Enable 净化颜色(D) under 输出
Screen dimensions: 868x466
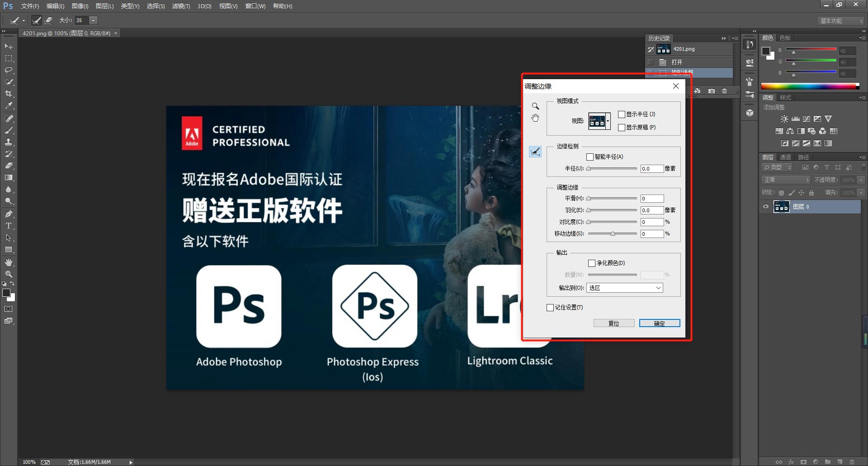[x=591, y=263]
